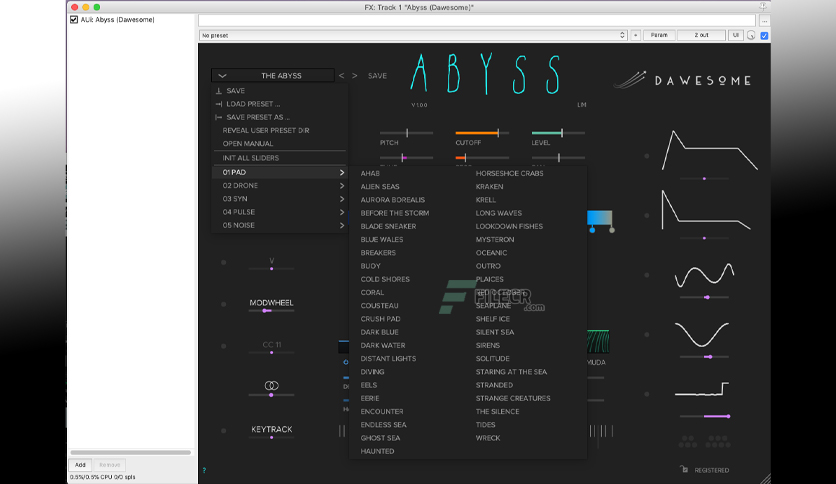Click the horizontal scrollbar in FX list

(x=131, y=452)
